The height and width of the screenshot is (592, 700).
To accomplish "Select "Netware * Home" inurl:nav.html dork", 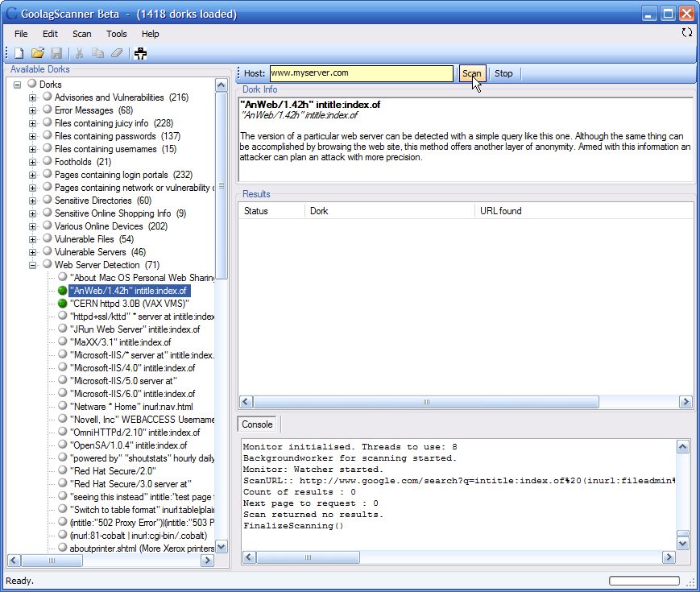I will click(x=131, y=407).
